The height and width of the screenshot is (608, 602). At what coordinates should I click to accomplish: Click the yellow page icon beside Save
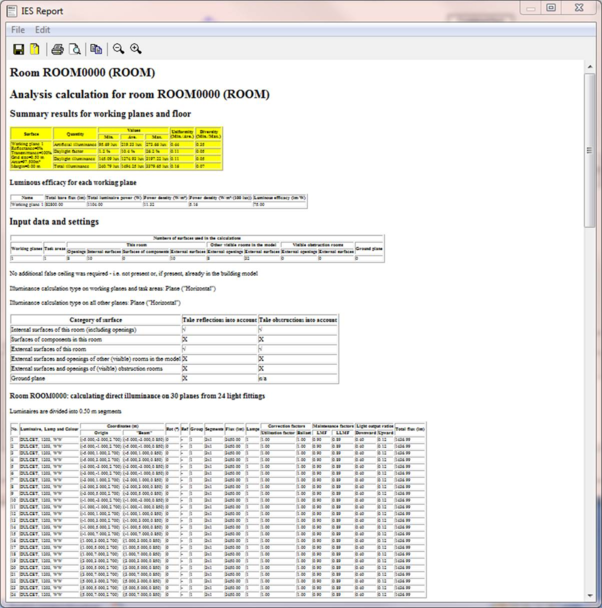(x=35, y=49)
